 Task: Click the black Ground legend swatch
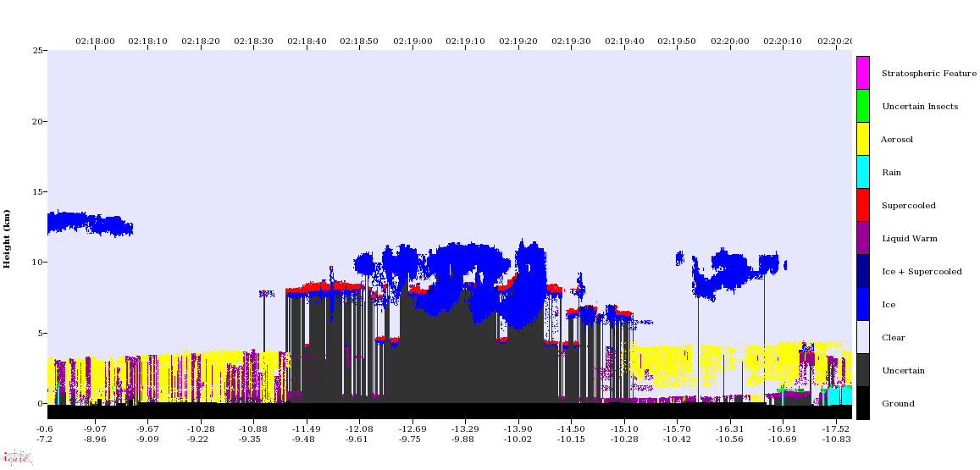(862, 403)
